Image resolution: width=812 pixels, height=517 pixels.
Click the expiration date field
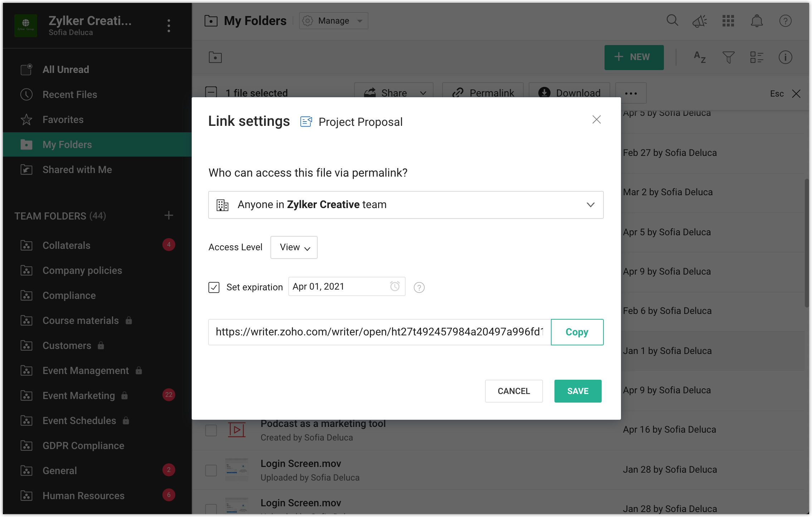click(x=340, y=287)
